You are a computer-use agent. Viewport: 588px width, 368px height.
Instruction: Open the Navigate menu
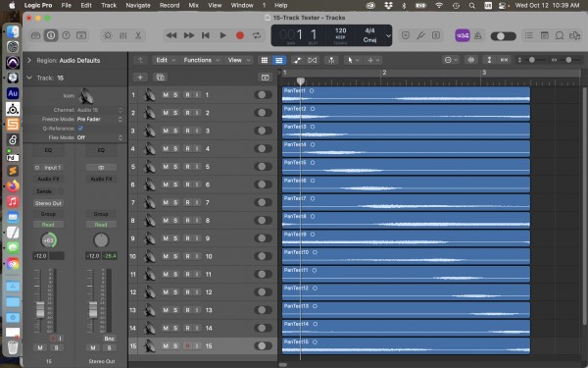[x=138, y=5]
